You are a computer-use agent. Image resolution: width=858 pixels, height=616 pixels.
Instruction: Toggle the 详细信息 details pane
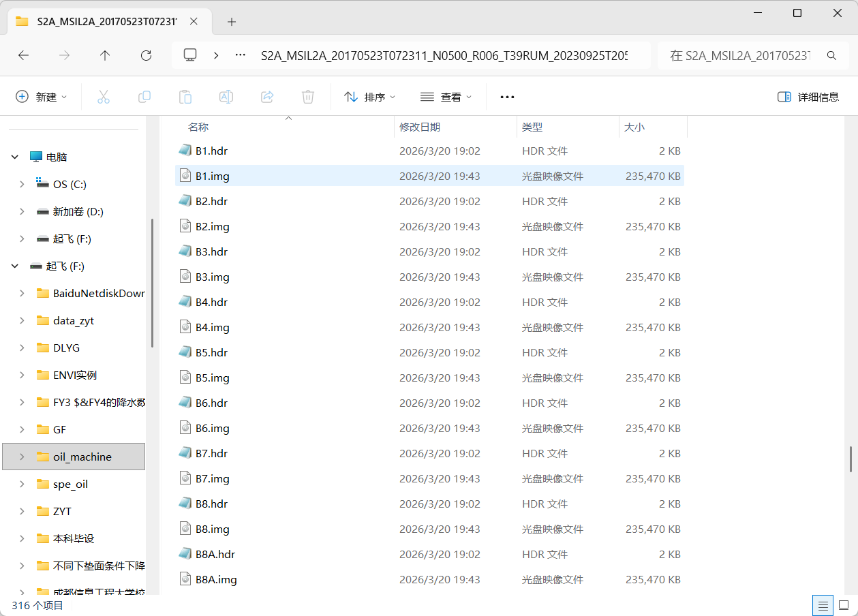808,97
